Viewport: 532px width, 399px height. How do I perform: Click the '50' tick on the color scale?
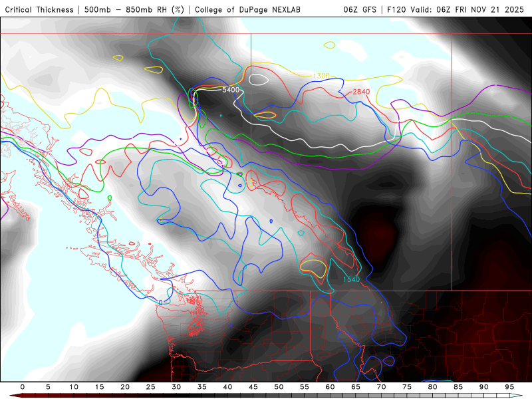[279, 387]
